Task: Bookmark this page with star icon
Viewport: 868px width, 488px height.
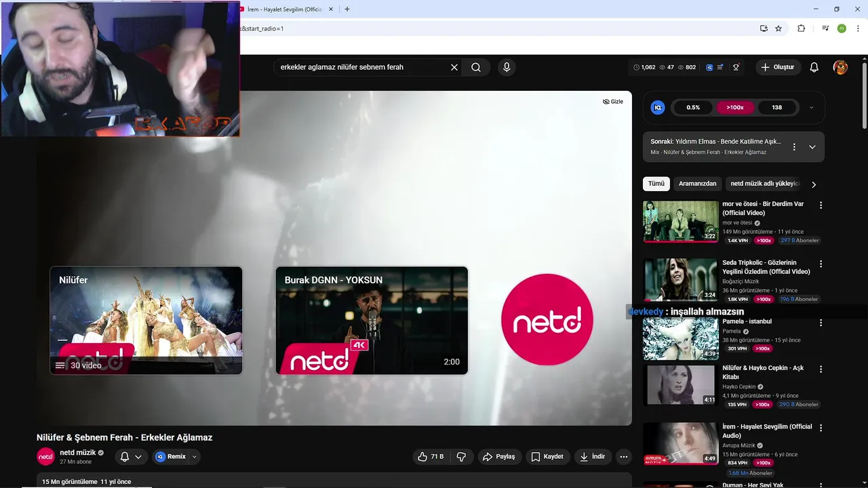Action: (778, 28)
